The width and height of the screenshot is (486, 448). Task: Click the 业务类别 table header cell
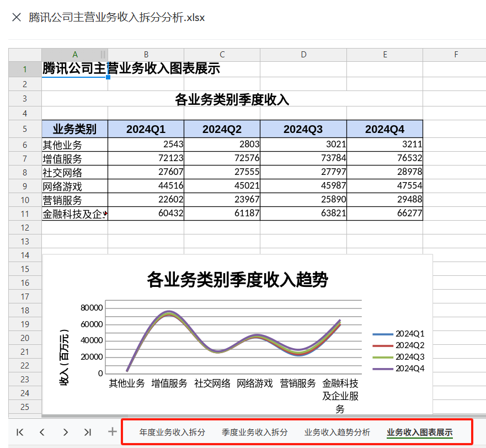click(74, 129)
